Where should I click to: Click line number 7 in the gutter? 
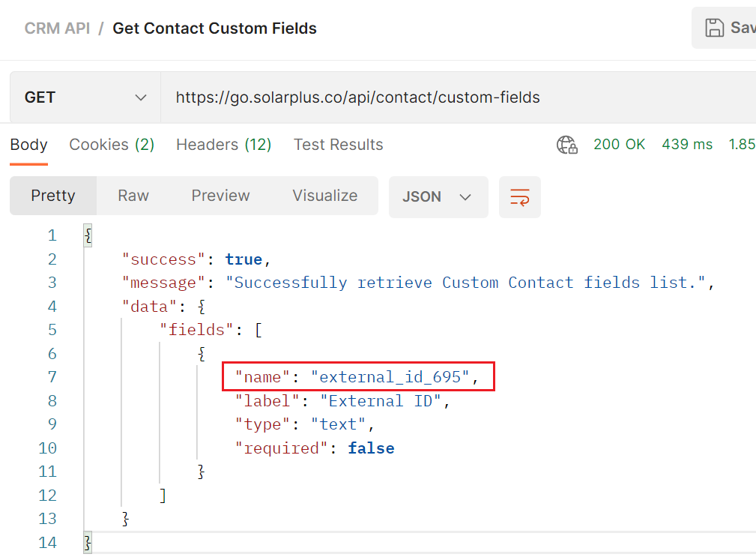[52, 377]
